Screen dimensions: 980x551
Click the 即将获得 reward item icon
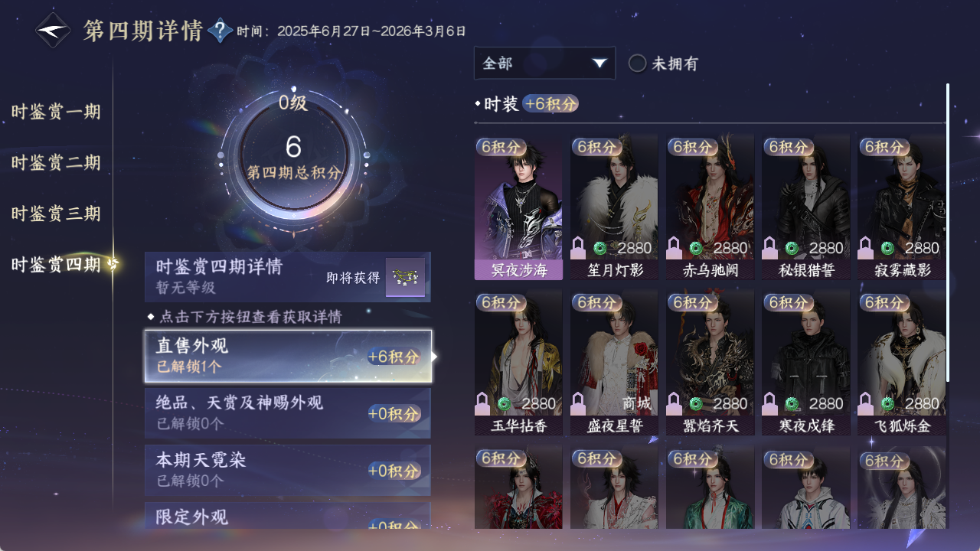(x=405, y=277)
